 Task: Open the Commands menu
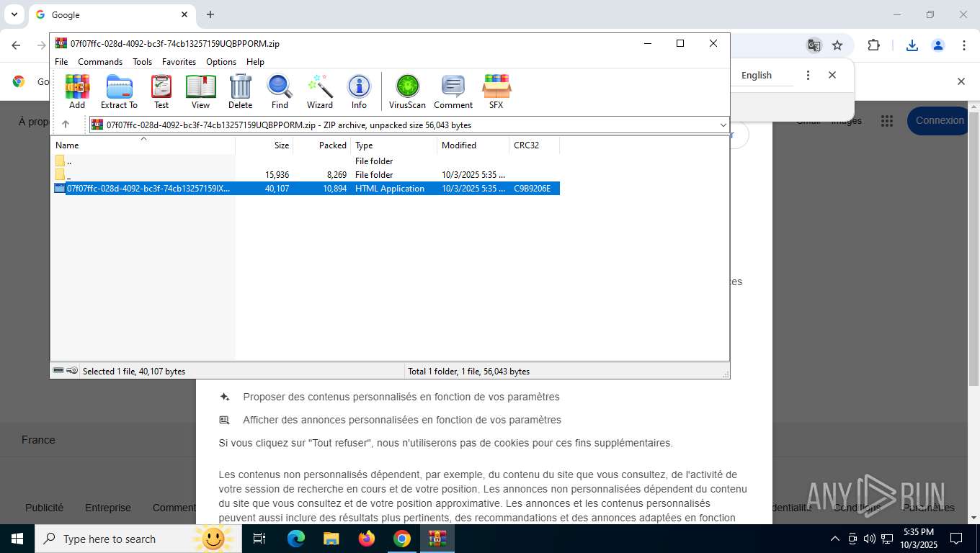click(x=100, y=62)
